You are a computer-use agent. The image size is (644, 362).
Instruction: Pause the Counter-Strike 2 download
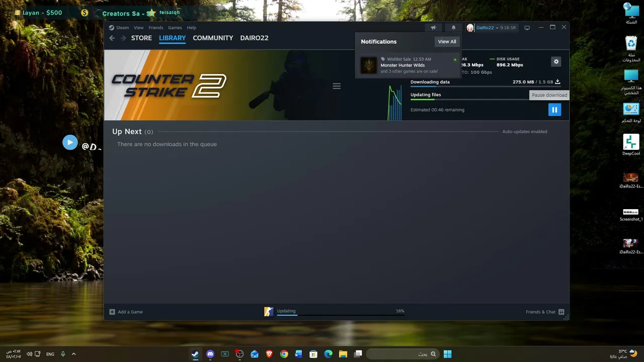(x=554, y=110)
